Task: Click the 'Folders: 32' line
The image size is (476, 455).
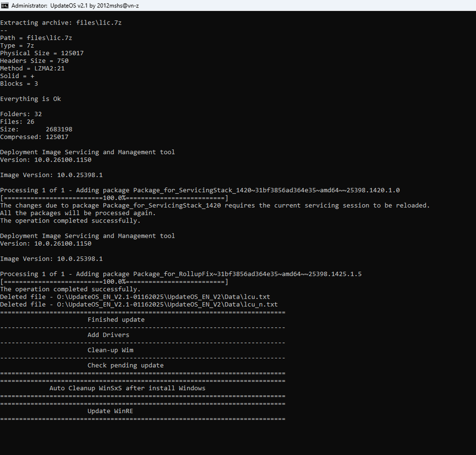Action: pyautogui.click(x=21, y=114)
